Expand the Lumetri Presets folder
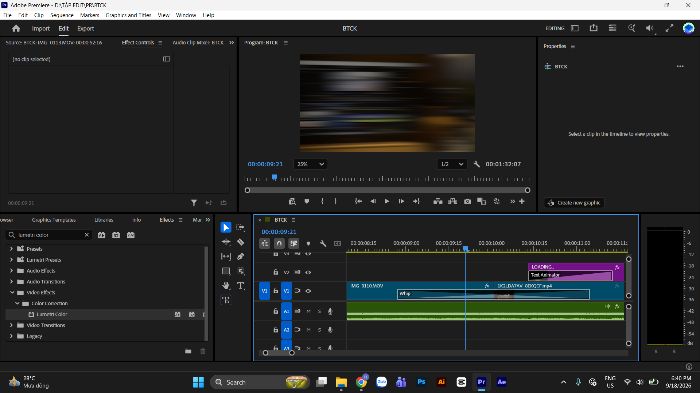Viewport: 700px width, 393px height. pos(11,259)
